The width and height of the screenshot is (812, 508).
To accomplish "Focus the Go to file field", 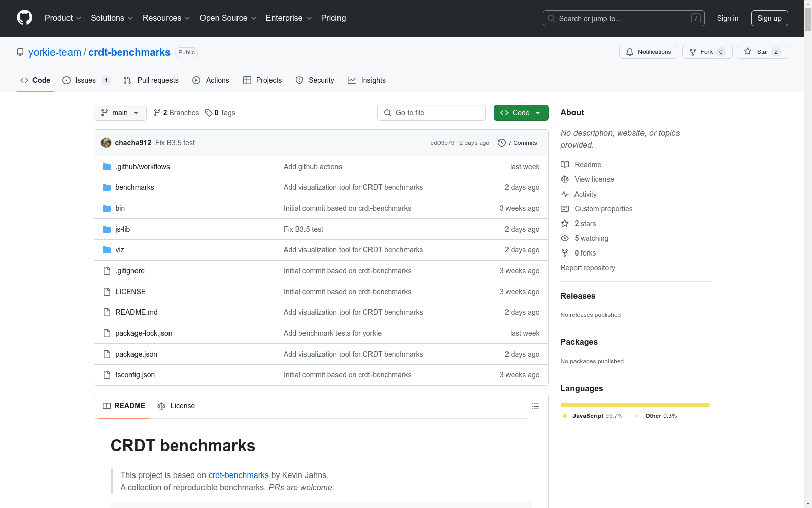I will (431, 113).
